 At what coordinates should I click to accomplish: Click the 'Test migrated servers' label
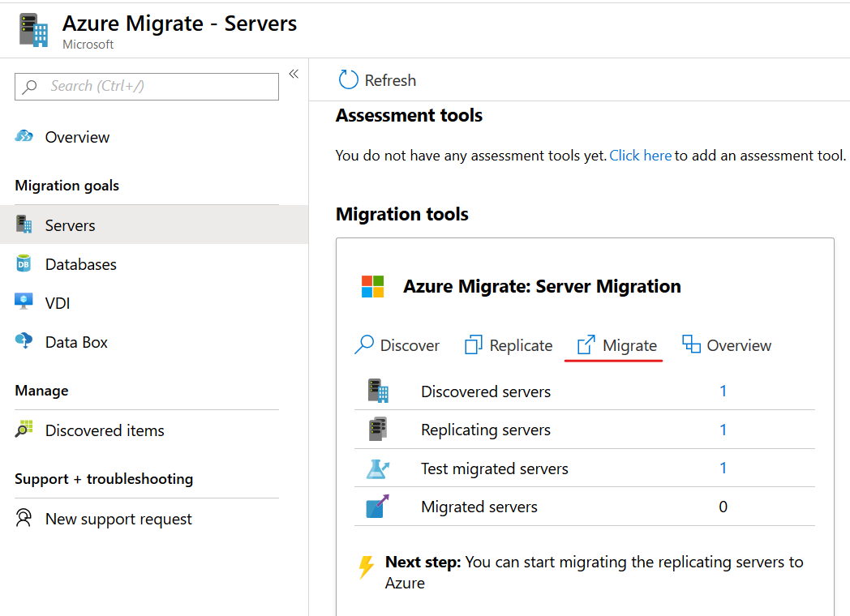pos(495,468)
